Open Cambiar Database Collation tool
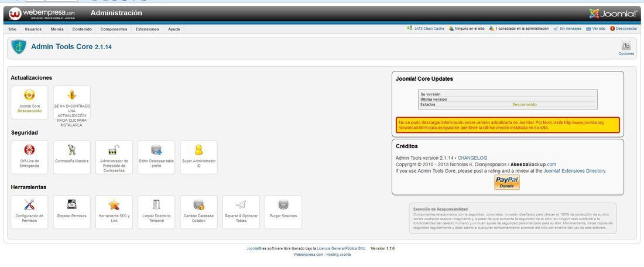The height and width of the screenshot is (267, 644). click(199, 212)
